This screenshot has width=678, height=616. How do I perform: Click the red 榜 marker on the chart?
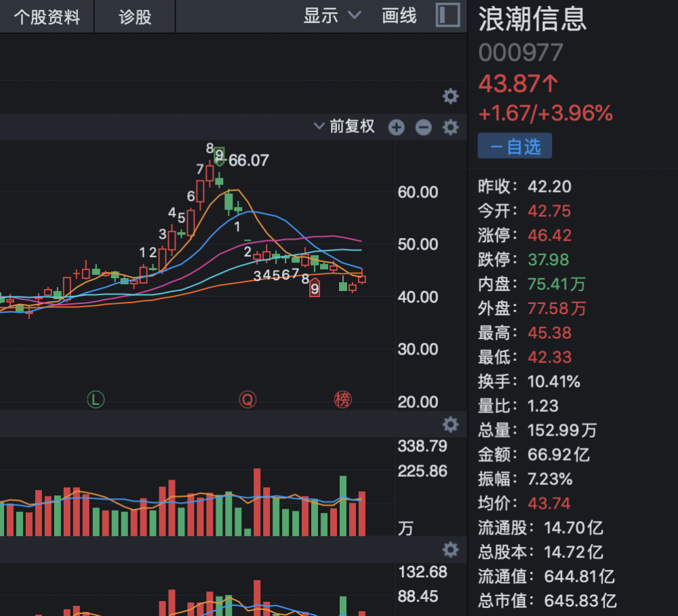pyautogui.click(x=343, y=400)
